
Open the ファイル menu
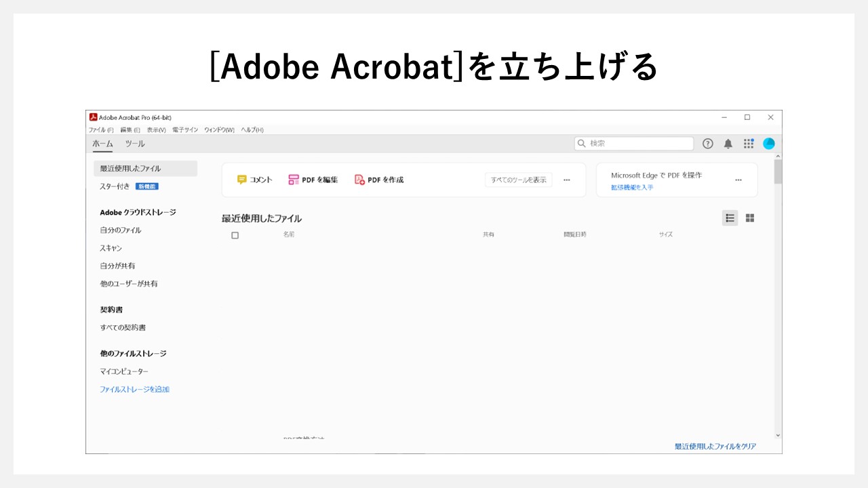coord(101,129)
